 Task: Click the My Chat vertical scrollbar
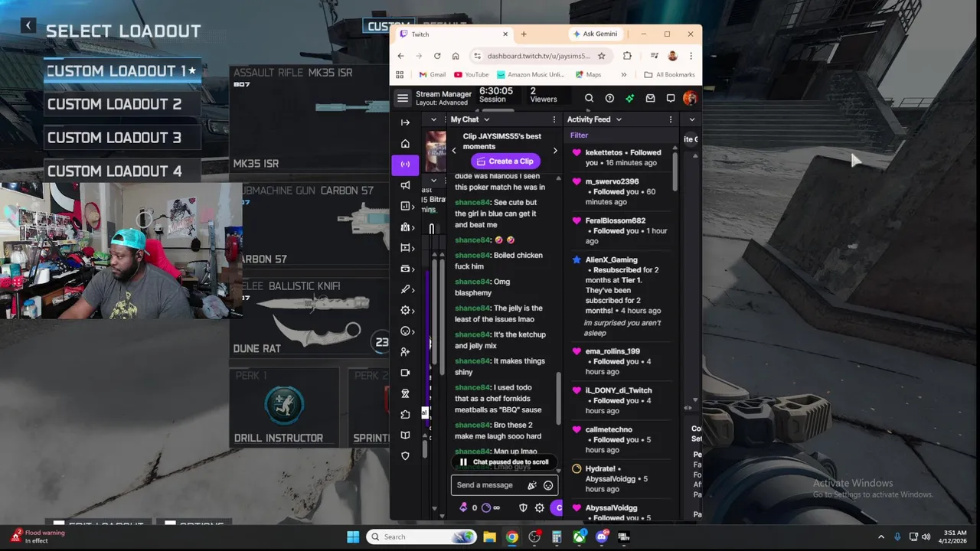click(558, 398)
